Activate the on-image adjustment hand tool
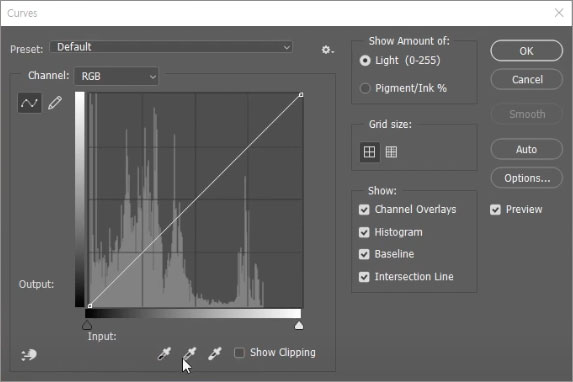Viewport: 573px width, 382px height. coord(29,354)
